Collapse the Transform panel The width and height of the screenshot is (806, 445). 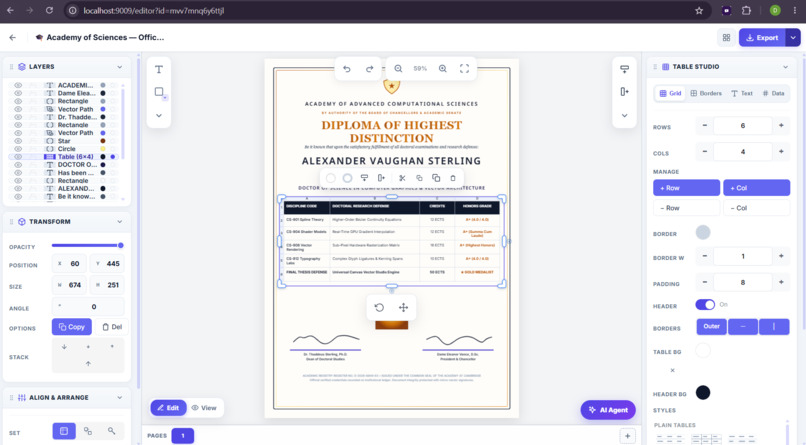point(120,221)
